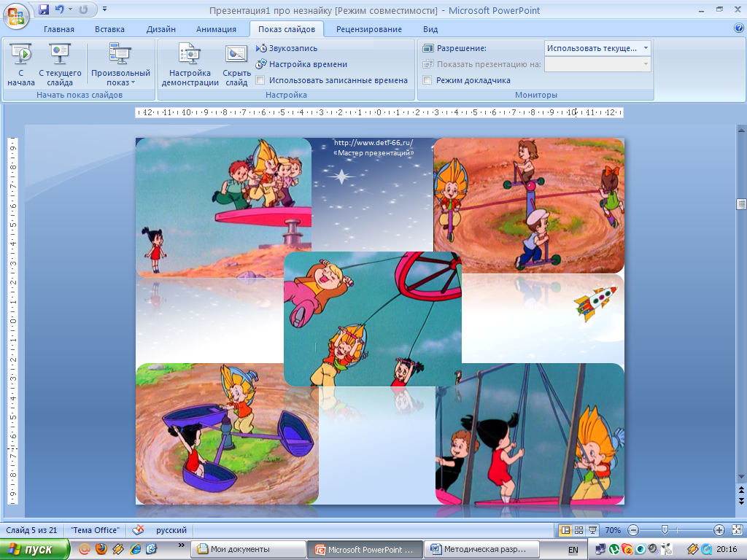The height and width of the screenshot is (560, 747).
Task: Click the scrollbar up arrow
Action: pos(741,130)
